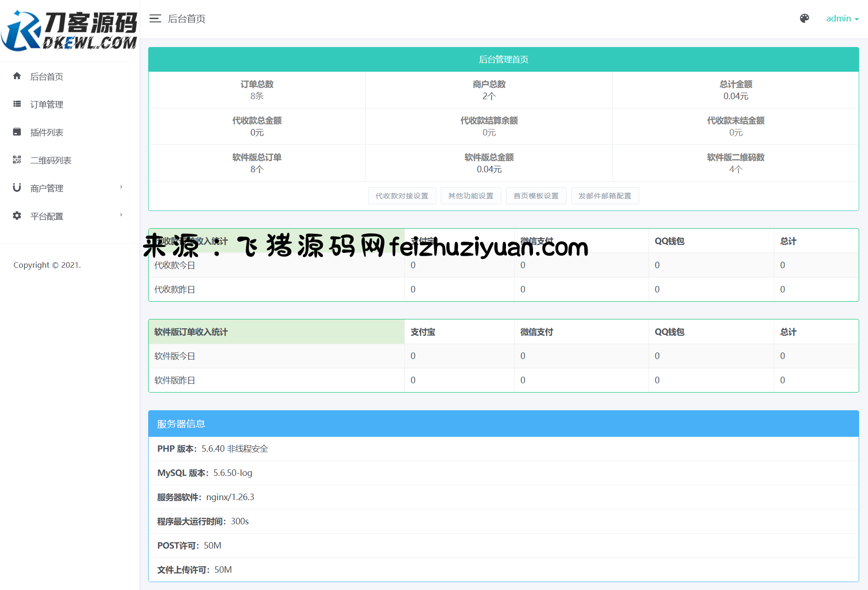Screen dimensions: 868x590
Task: Click the home icon for 后台首页
Action: pyautogui.click(x=17, y=76)
